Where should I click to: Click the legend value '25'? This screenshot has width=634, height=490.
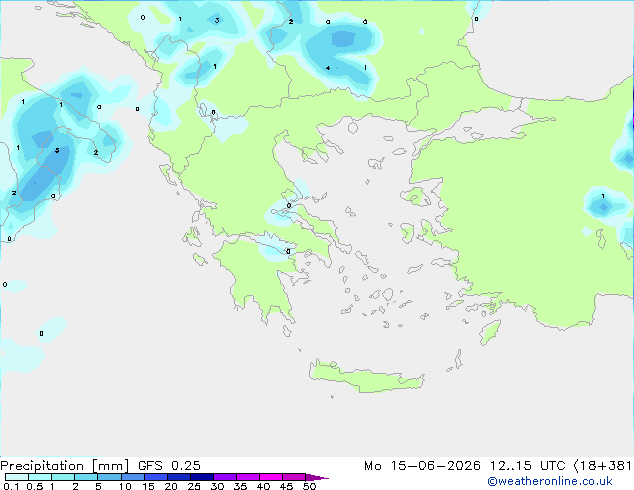194,486
